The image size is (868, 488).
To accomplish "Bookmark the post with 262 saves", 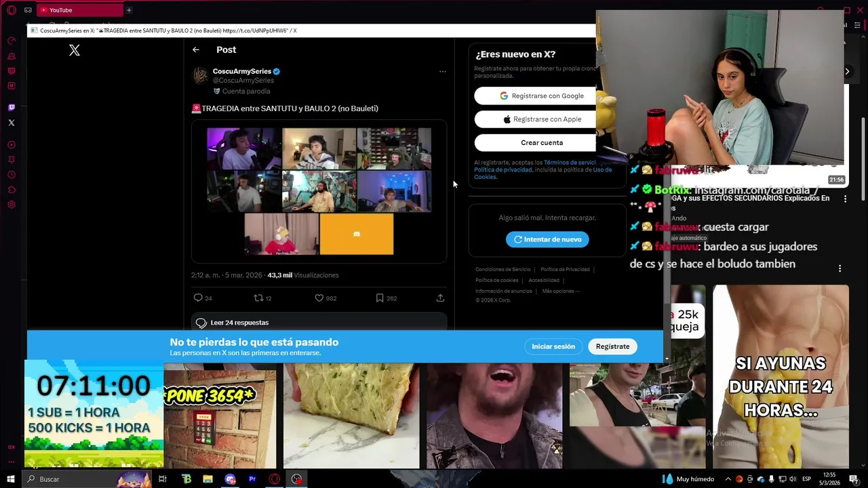I will pos(380,298).
